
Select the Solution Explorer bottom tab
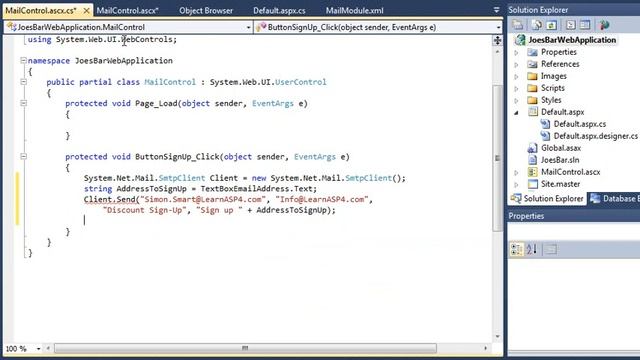[547, 199]
